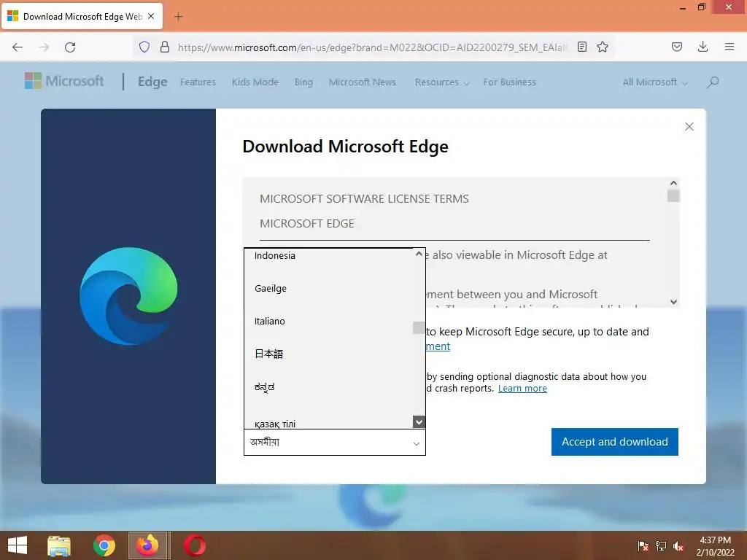Viewport: 747px width, 560px height.
Task: Click the Firefox taskbar icon
Action: 147,545
